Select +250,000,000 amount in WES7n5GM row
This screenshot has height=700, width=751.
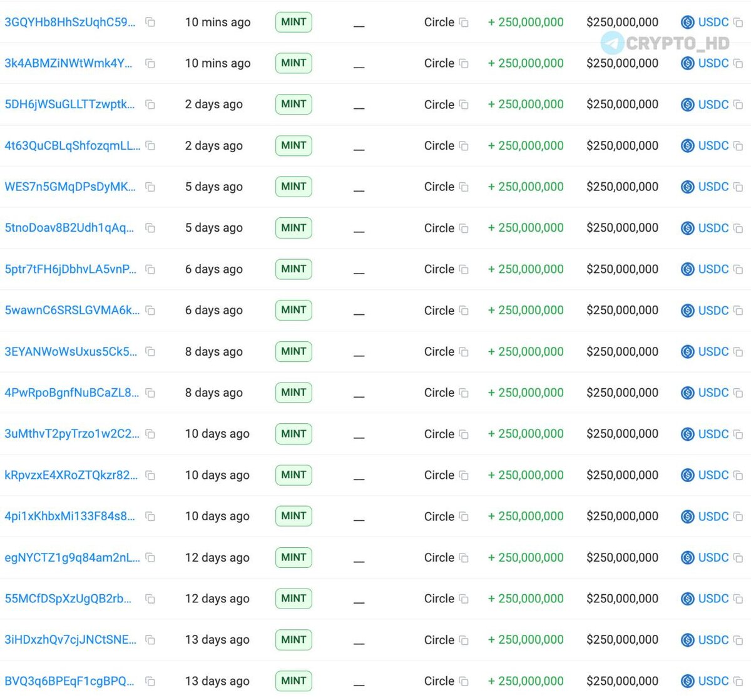526,187
